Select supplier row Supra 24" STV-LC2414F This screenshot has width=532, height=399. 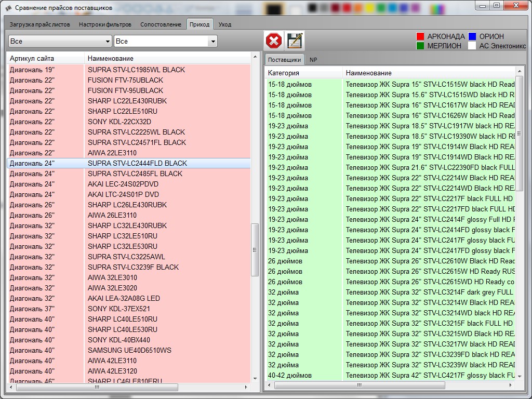tap(390, 220)
